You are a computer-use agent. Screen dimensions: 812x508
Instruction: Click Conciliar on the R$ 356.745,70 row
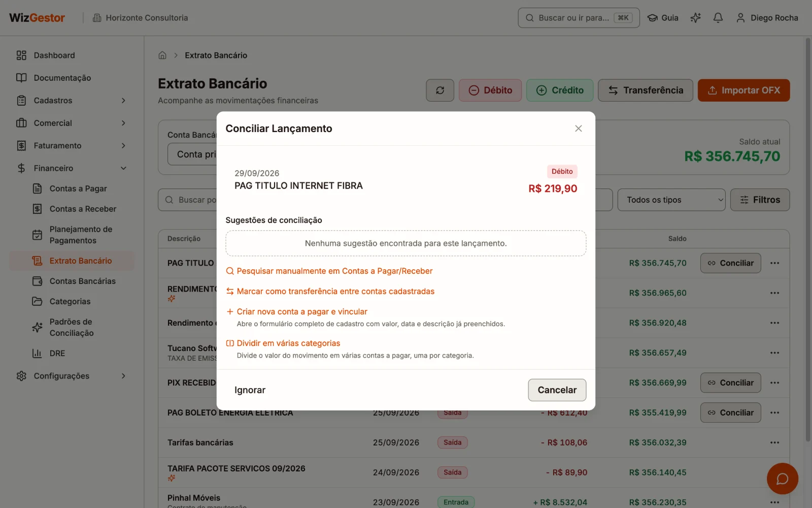click(730, 263)
